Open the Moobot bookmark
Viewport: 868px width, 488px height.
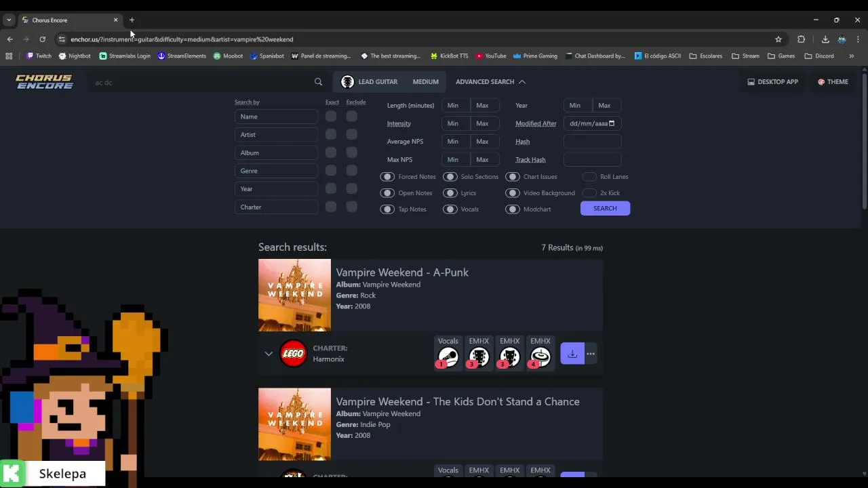[x=228, y=56]
